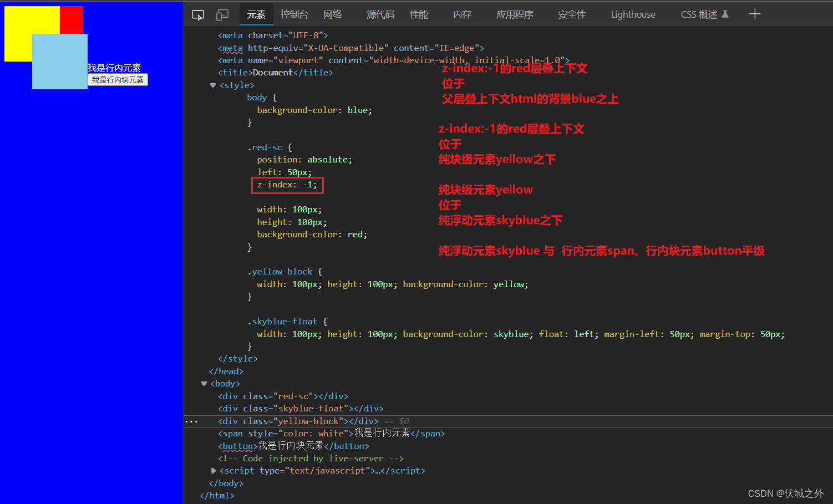
Task: Click the .yellow-block selector text
Action: (280, 272)
